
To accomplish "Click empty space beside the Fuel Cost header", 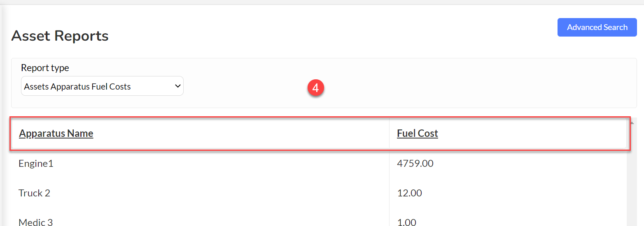I will (x=531, y=134).
